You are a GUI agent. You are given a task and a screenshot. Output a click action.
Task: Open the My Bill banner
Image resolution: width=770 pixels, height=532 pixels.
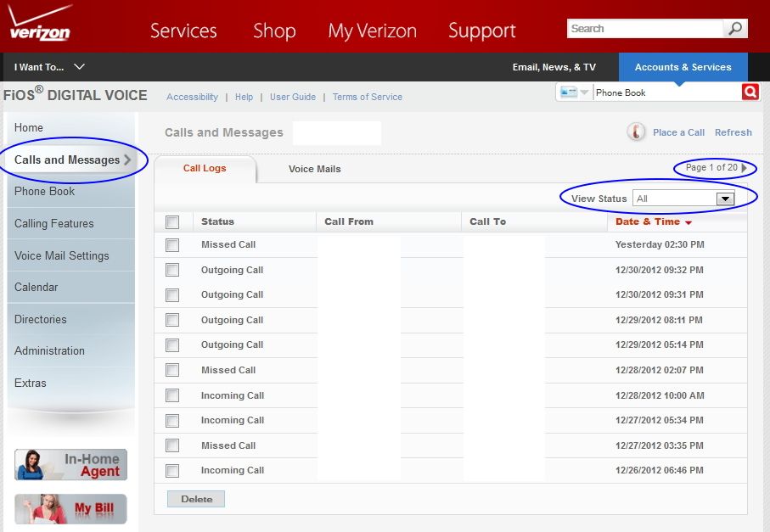(70, 509)
